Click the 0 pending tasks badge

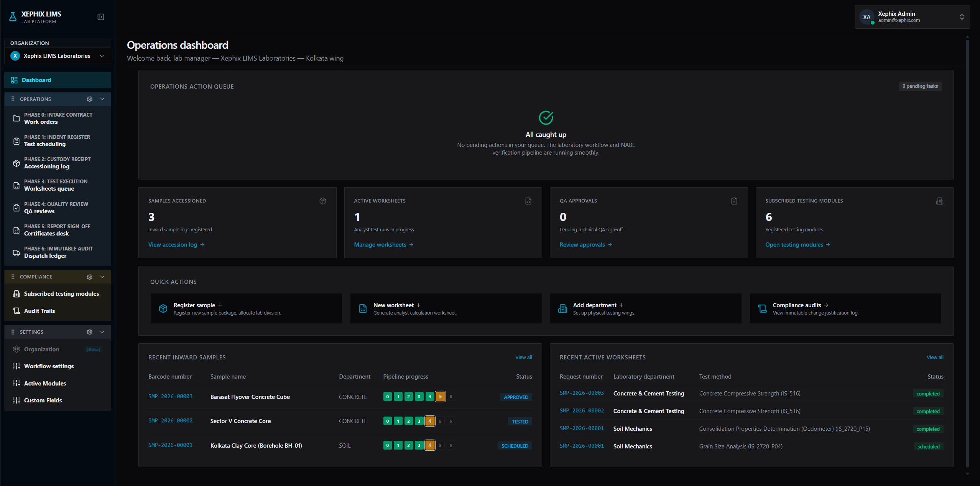[920, 86]
